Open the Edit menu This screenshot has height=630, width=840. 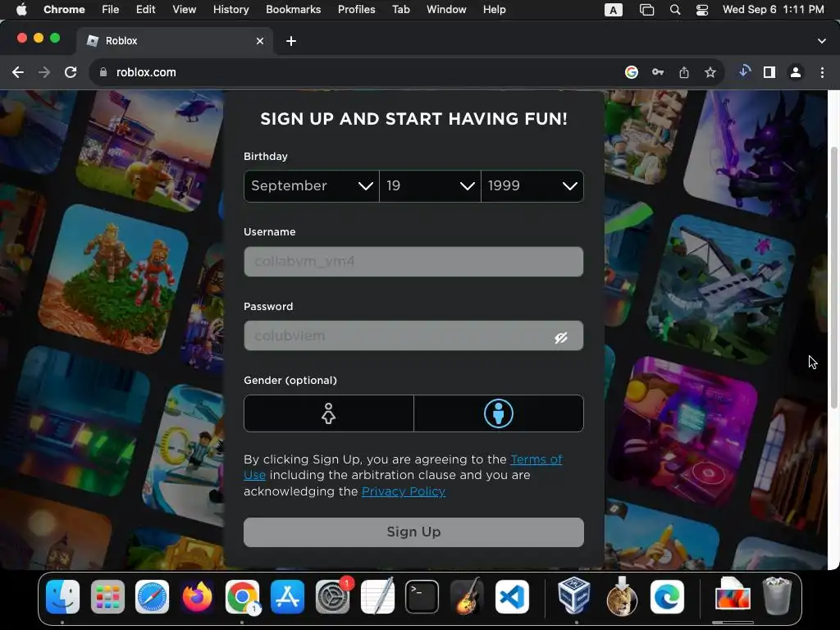145,9
